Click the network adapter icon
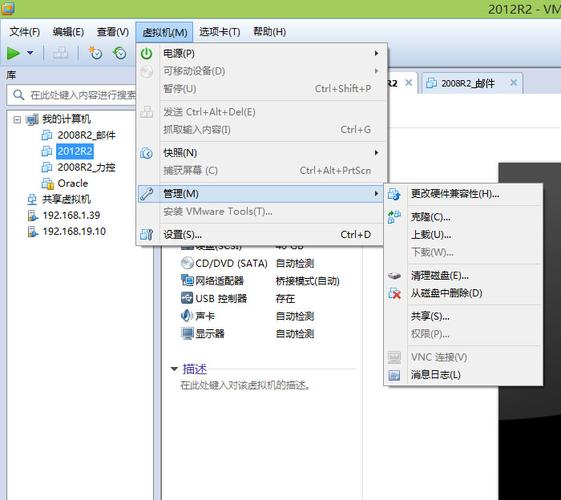 [x=187, y=280]
